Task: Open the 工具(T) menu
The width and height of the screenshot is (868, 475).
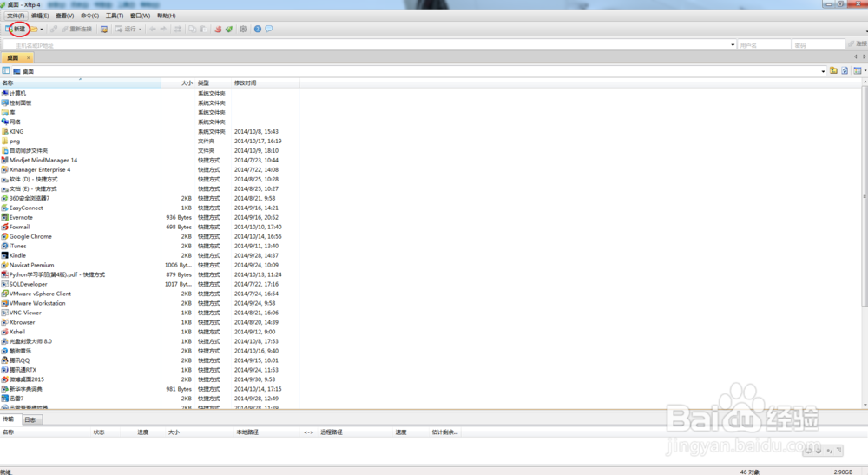Action: pyautogui.click(x=115, y=16)
